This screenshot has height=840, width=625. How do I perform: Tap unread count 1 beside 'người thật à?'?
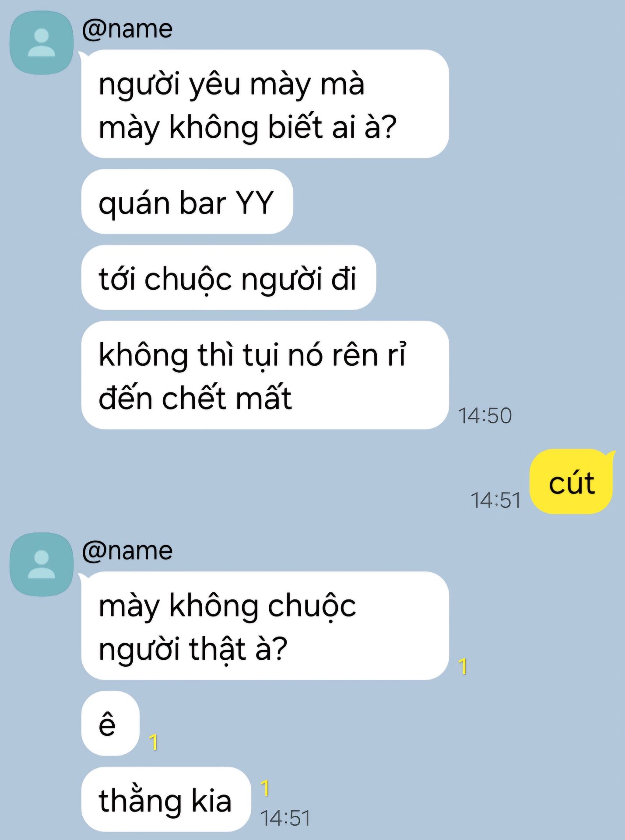[x=463, y=666]
